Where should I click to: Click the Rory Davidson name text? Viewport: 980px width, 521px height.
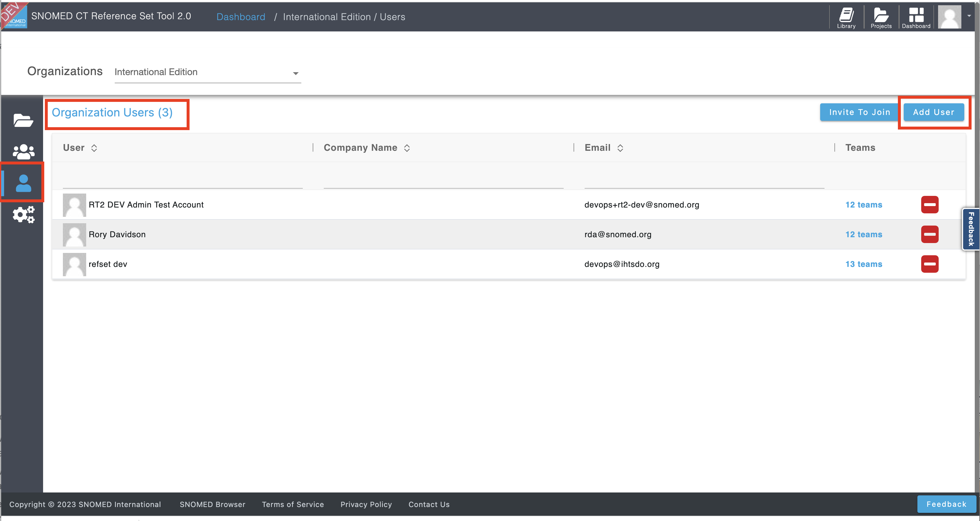point(117,234)
